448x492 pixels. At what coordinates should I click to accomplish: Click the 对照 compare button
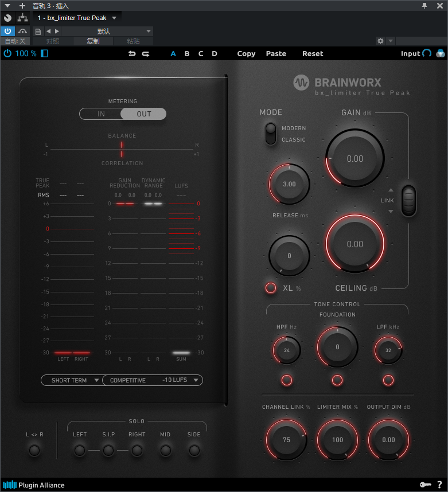coord(53,41)
